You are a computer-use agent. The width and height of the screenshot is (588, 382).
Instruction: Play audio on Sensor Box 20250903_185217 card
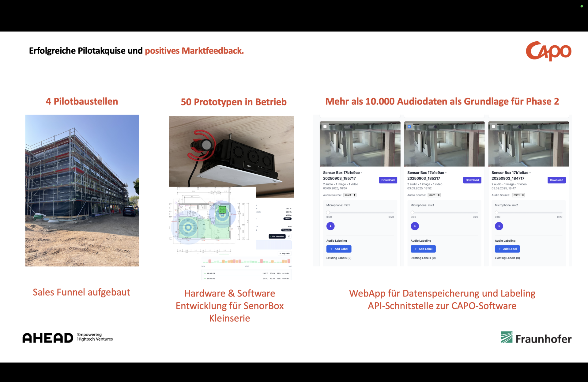tap(415, 226)
